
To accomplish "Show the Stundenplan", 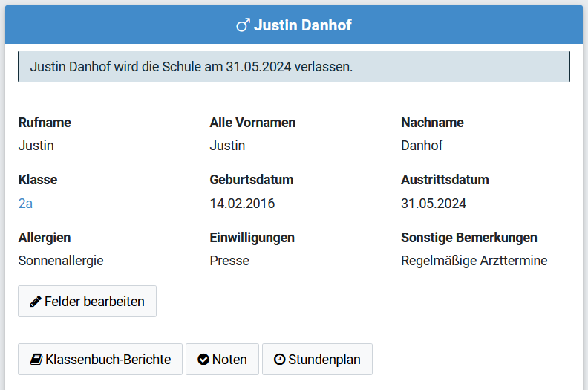I will 317,360.
